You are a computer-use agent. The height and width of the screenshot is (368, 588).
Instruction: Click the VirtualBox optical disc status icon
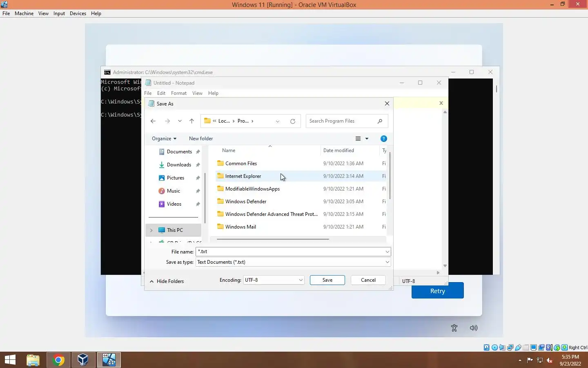(x=495, y=348)
